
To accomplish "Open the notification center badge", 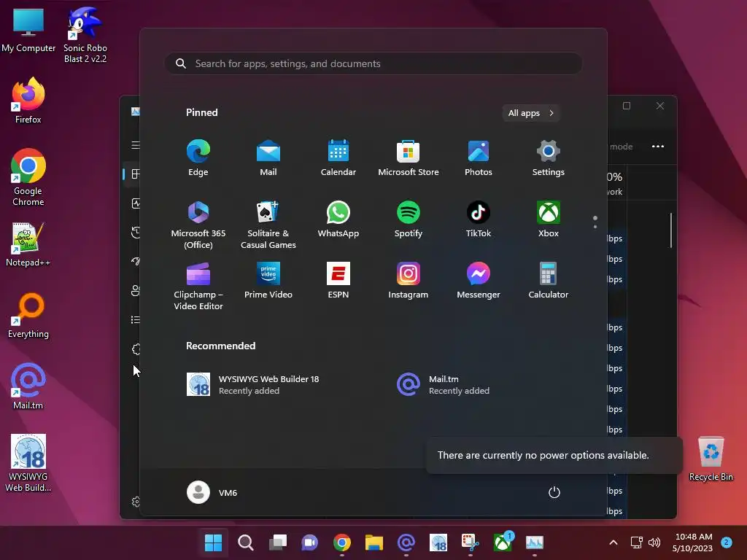I will pos(727,542).
